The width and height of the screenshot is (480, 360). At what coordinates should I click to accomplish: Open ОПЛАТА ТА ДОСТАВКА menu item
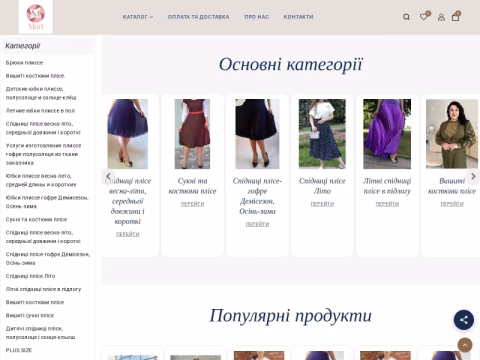pyautogui.click(x=198, y=17)
